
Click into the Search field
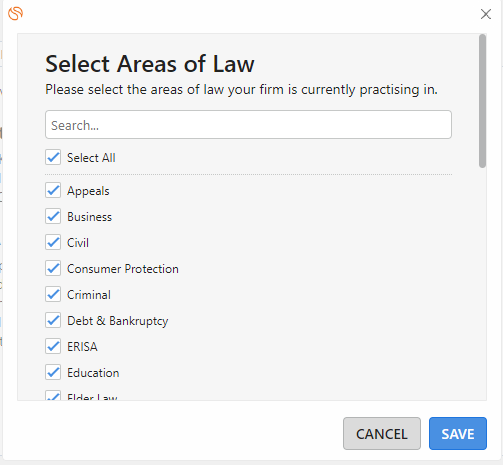coord(248,125)
